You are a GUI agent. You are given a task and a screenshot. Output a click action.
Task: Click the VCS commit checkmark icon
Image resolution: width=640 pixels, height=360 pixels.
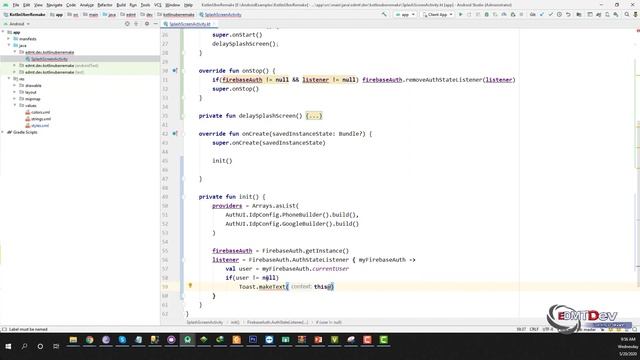tap(551, 14)
